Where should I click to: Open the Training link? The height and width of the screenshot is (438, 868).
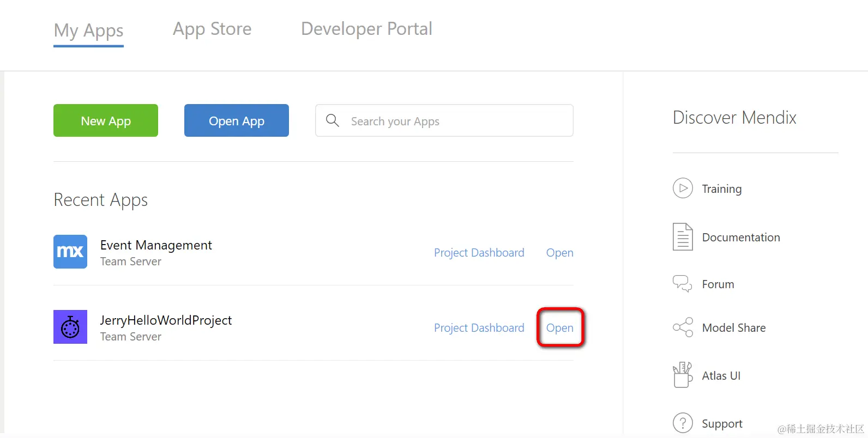point(721,189)
